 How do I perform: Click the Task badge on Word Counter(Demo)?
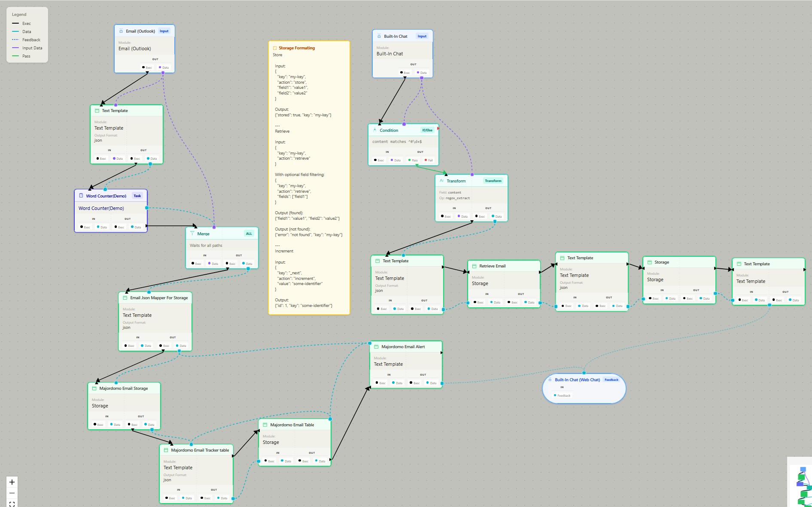137,196
